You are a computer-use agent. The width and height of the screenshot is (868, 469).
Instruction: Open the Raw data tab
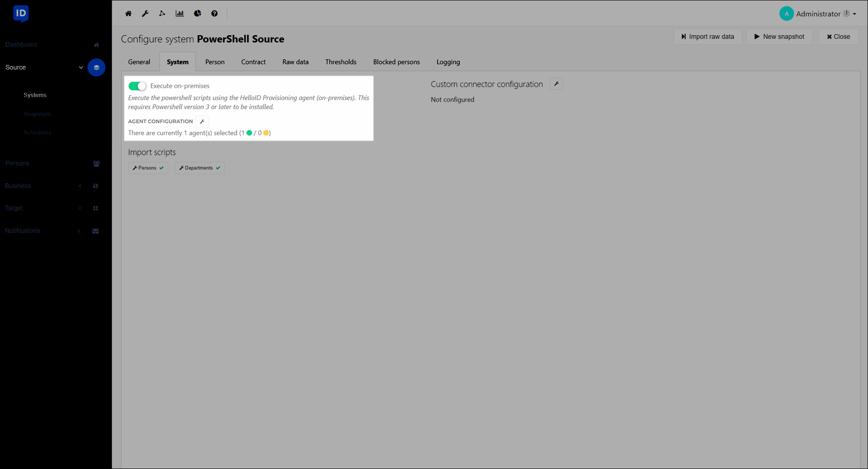[295, 62]
